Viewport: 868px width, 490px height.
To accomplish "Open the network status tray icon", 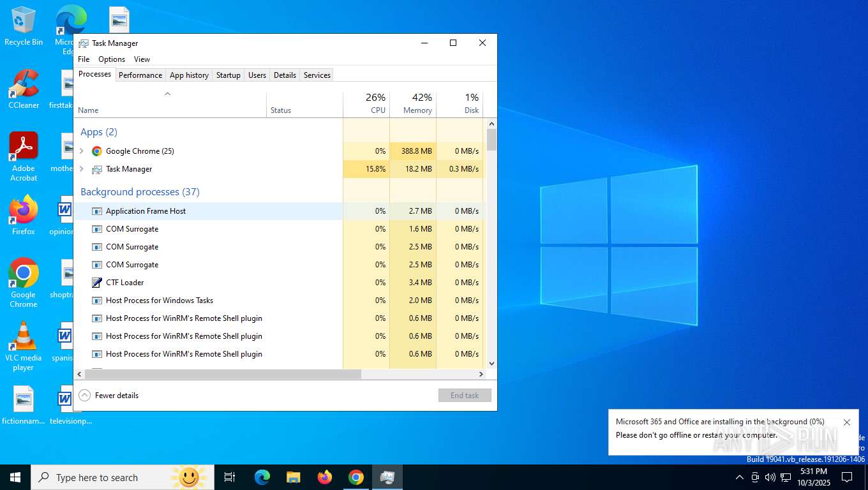I will point(786,477).
